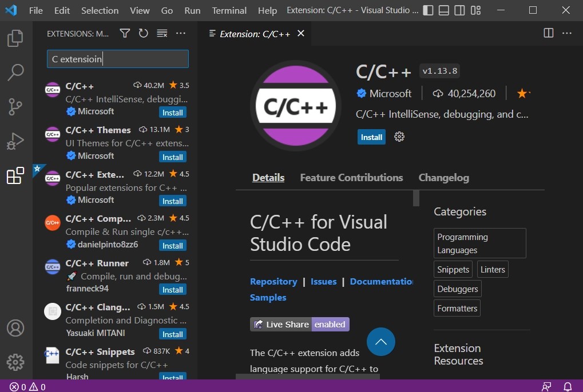The image size is (583, 392).
Task: Click the extension settings gear near Install
Action: tap(399, 137)
